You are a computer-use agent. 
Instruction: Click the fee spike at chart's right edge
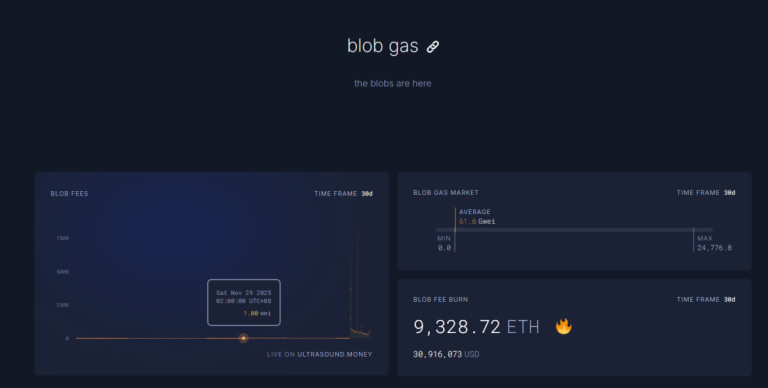coord(357,284)
